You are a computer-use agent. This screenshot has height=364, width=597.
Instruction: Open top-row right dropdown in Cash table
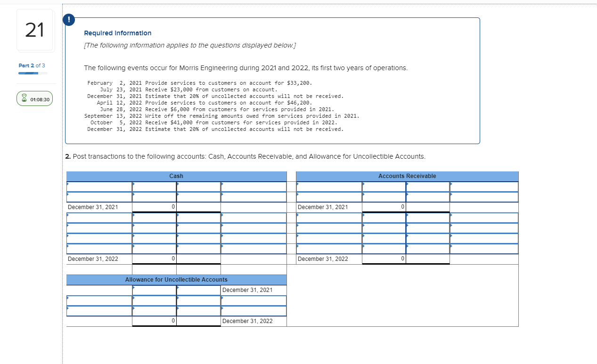[x=254, y=186]
